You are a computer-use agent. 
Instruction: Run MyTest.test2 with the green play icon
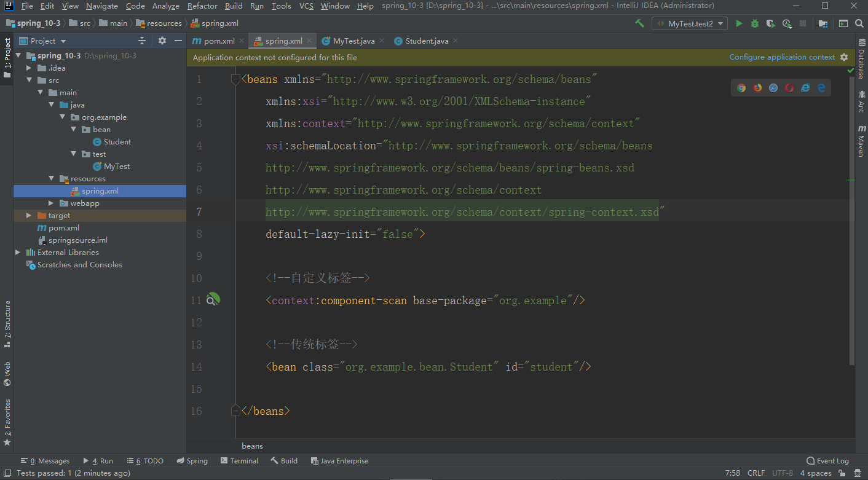[x=739, y=23]
